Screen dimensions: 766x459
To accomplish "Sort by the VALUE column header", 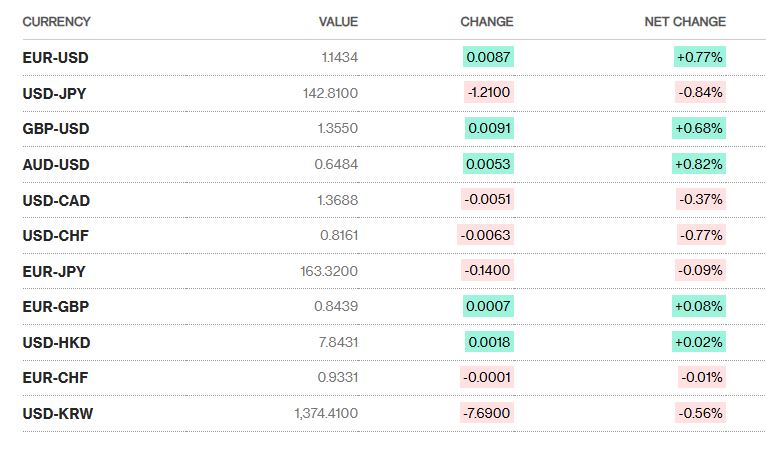I will tap(337, 22).
